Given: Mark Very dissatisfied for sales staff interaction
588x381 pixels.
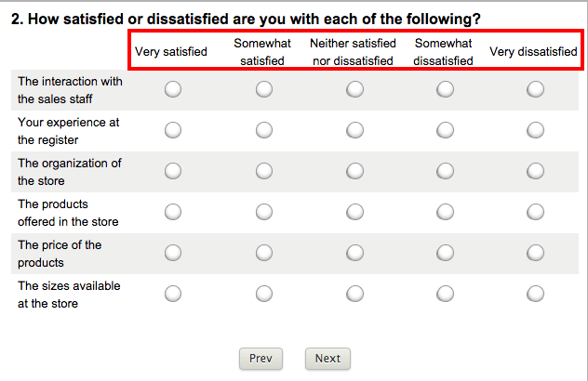Looking at the screenshot, I should (535, 89).
